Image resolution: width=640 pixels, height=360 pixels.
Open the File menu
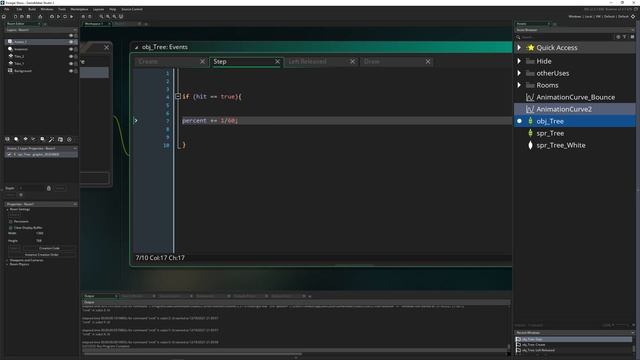tap(7, 9)
